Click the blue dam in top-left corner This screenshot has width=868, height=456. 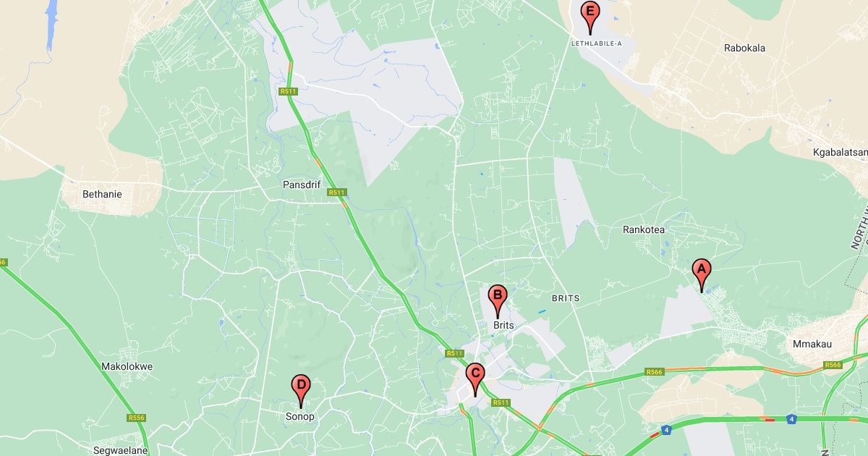52,24
